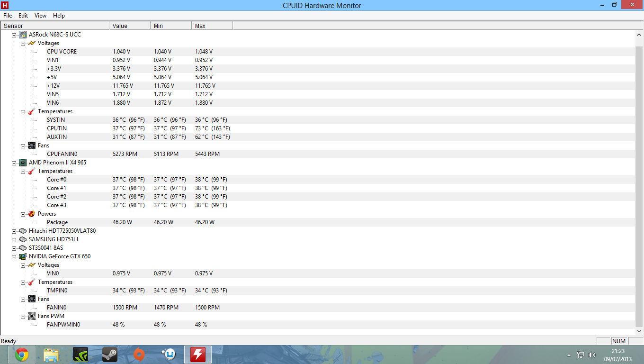Click the Sensor column header

click(x=55, y=26)
